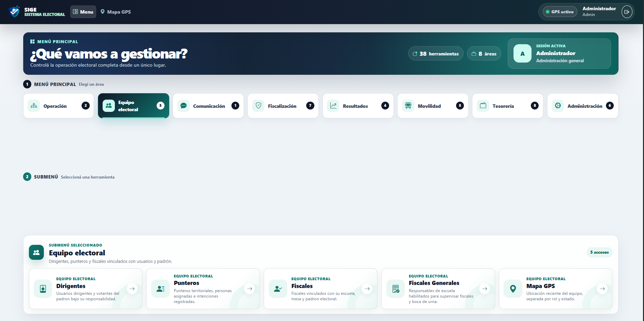This screenshot has width=644, height=321.
Task: Click the Sesión activa Administrador card
Action: (x=559, y=53)
